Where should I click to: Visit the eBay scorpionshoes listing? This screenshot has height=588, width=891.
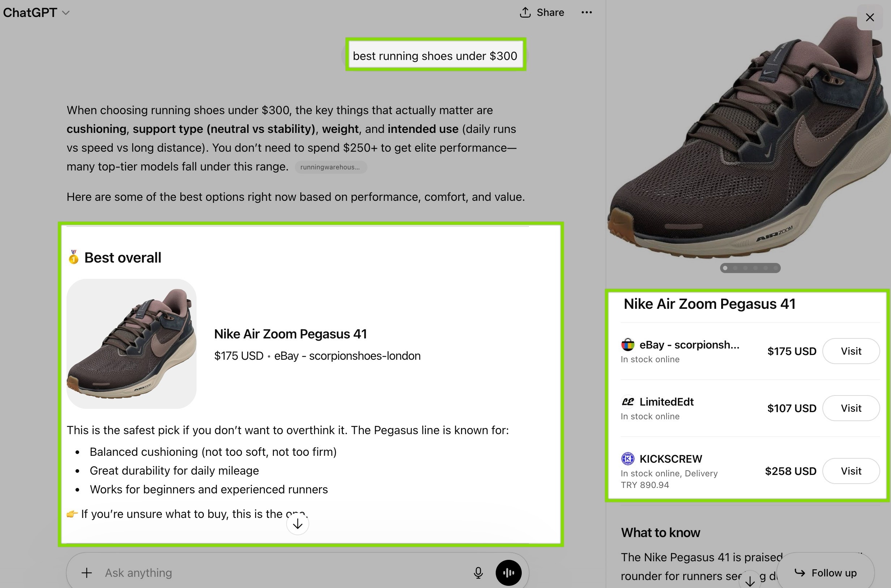(851, 351)
